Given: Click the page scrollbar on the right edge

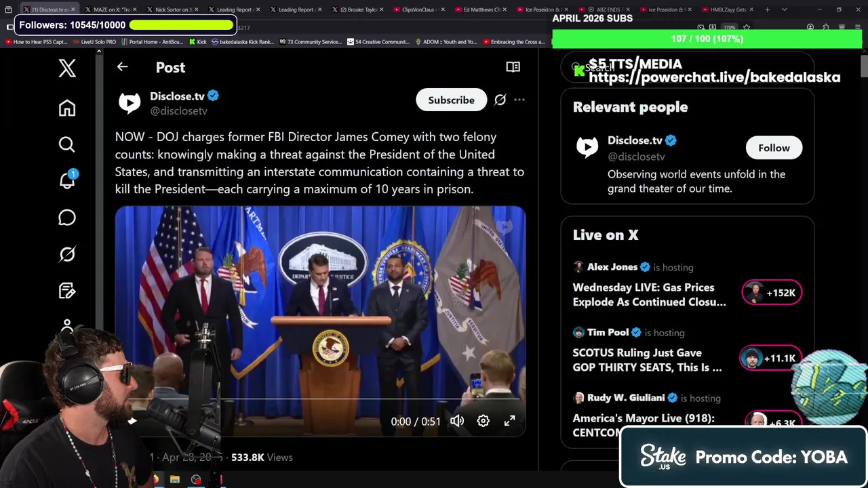Looking at the screenshot, I should coord(864,66).
